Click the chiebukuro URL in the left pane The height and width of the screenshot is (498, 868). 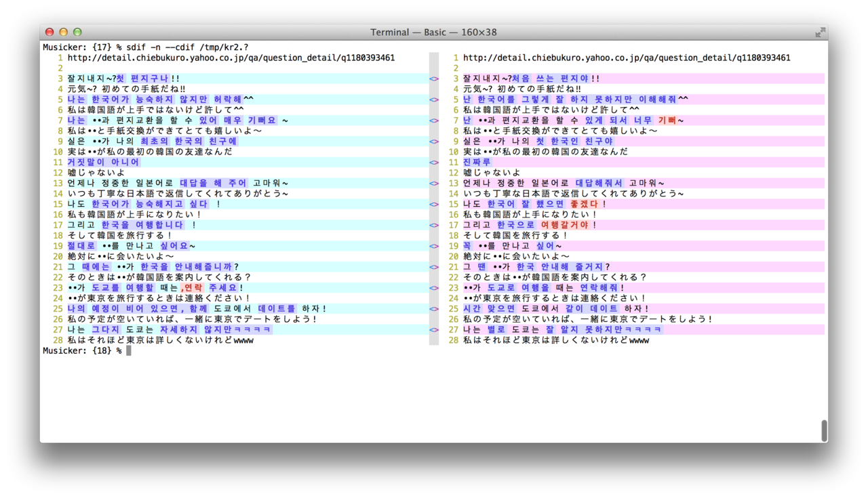231,58
